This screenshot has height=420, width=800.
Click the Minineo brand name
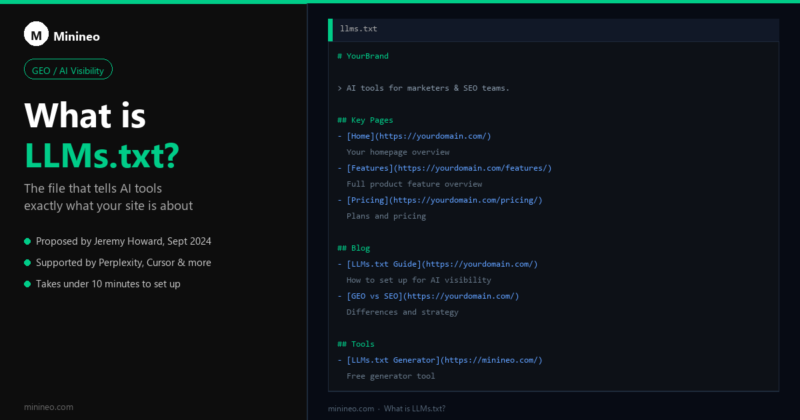(77, 36)
